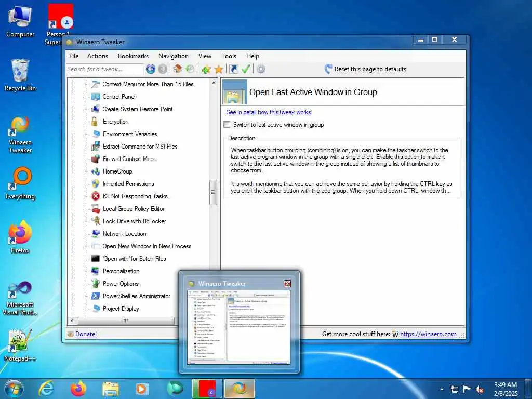Click the green checkmark toolbar icon
Viewport: 532px width, 399px height.
[x=246, y=69]
